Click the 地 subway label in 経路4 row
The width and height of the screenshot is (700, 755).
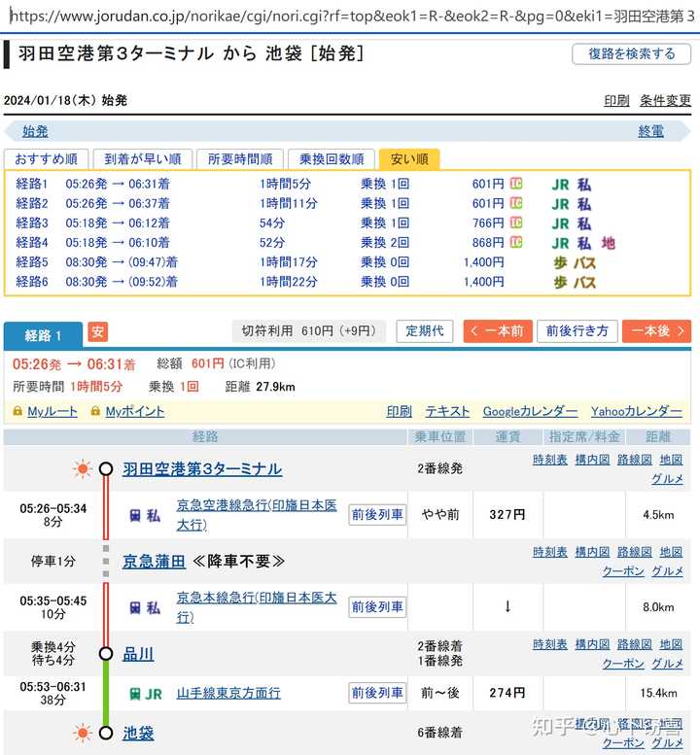tap(608, 243)
